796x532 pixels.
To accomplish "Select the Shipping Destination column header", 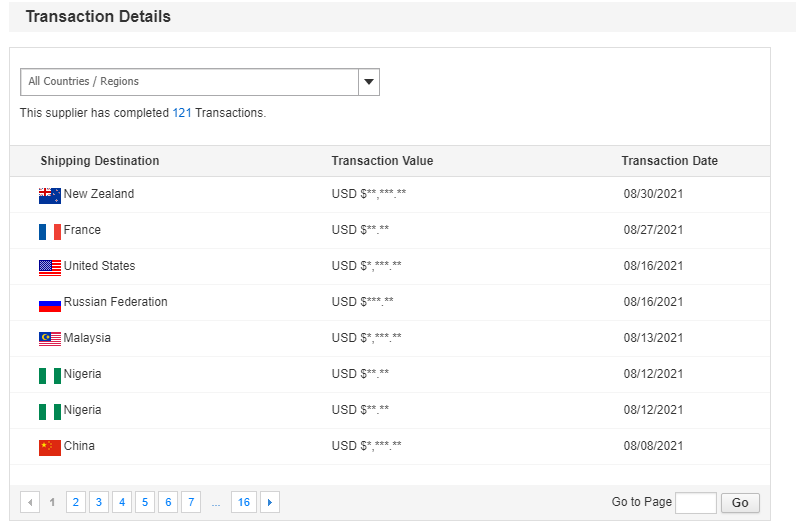I will (100, 161).
